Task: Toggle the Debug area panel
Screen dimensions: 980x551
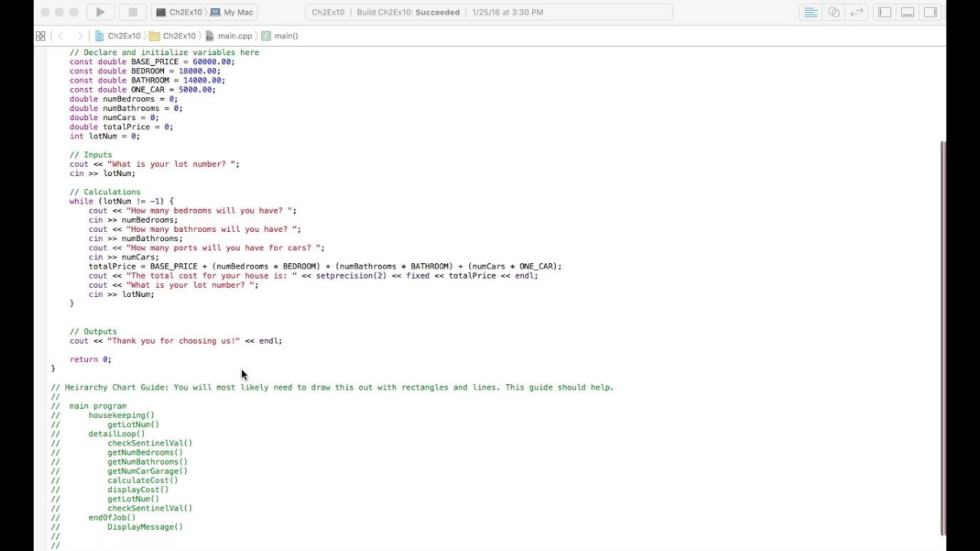Action: tap(908, 12)
